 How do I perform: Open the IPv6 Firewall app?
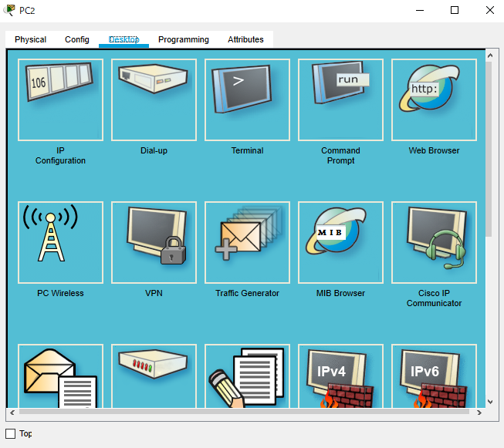434,376
